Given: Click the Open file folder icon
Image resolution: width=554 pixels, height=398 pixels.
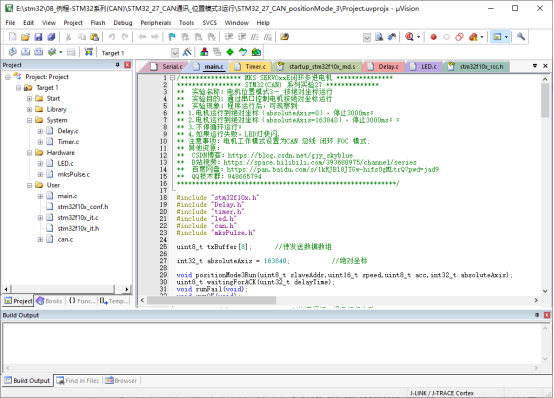Looking at the screenshot, I should [25, 37].
